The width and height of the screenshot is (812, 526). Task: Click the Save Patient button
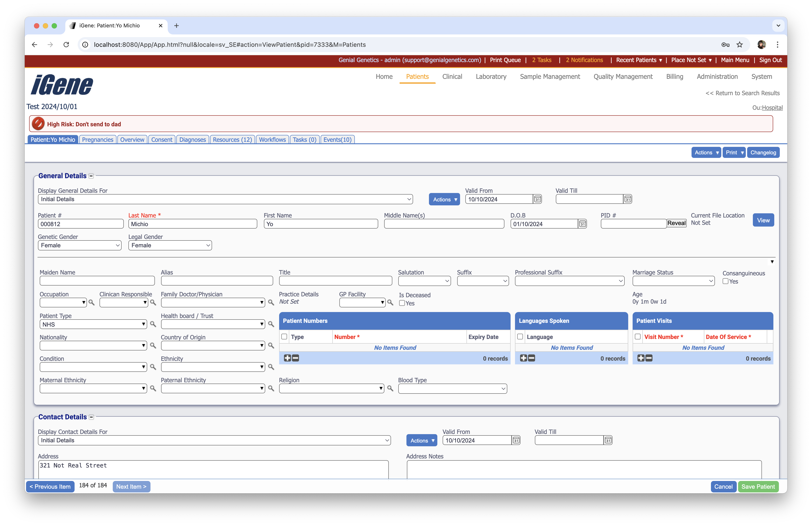pos(758,486)
